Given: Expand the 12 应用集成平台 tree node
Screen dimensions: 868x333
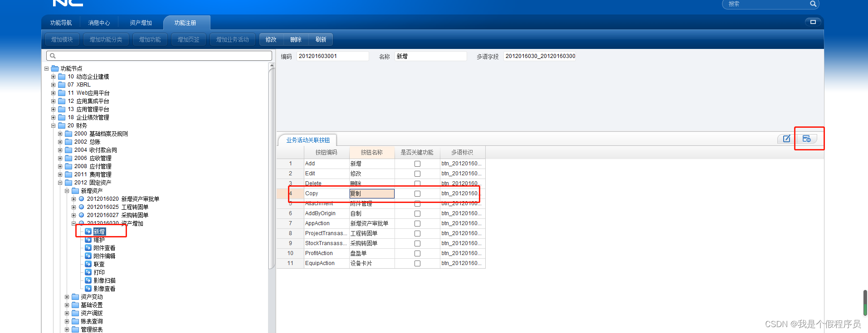Looking at the screenshot, I should (53, 101).
